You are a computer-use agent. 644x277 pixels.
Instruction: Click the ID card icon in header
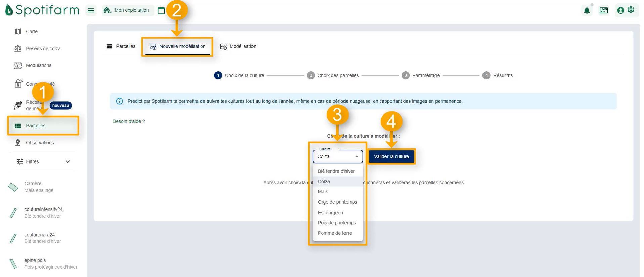pos(603,10)
